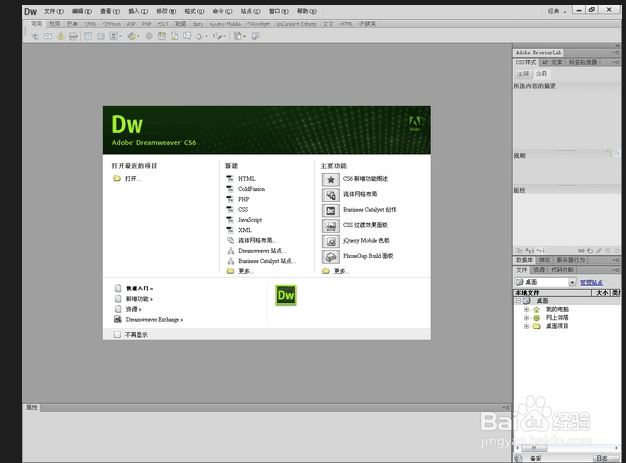
Task: Click the Images toolbar icon
Action: click(115, 36)
